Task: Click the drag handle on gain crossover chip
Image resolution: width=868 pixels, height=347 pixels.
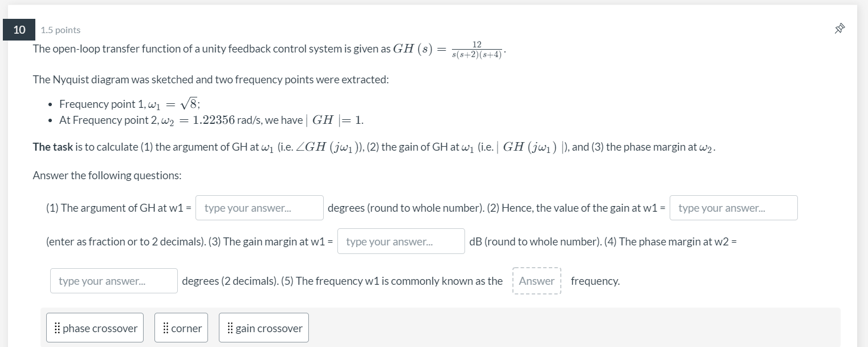Action: pos(230,328)
